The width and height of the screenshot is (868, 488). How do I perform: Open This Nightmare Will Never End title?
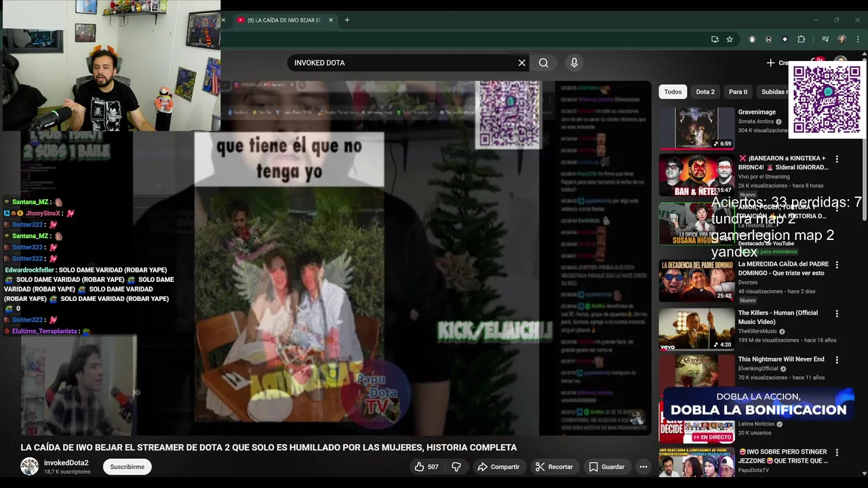781,359
